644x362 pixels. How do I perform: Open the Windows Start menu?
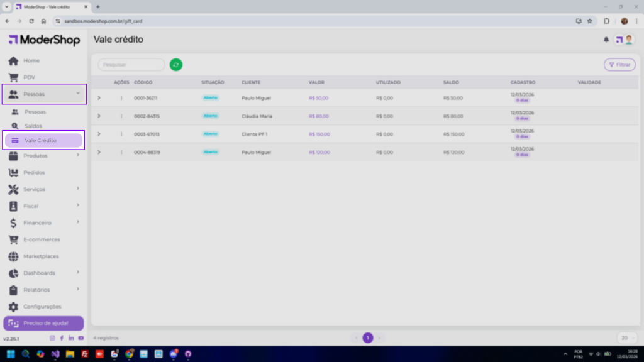11,354
